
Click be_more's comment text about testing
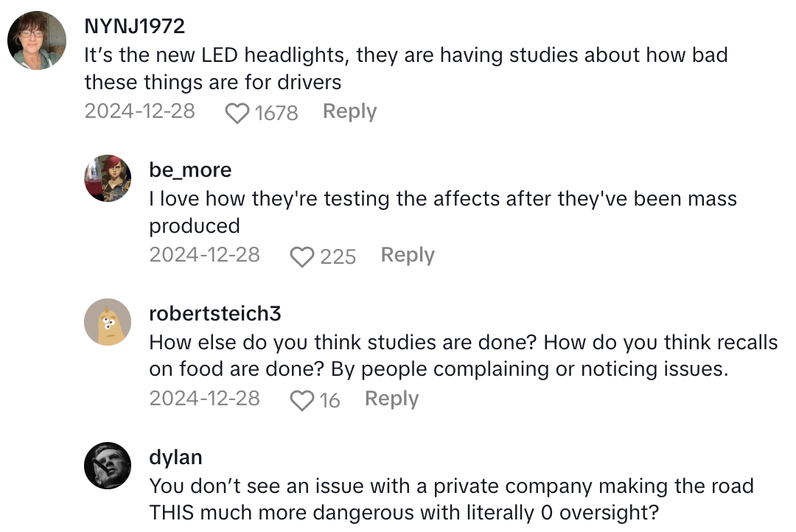(442, 212)
